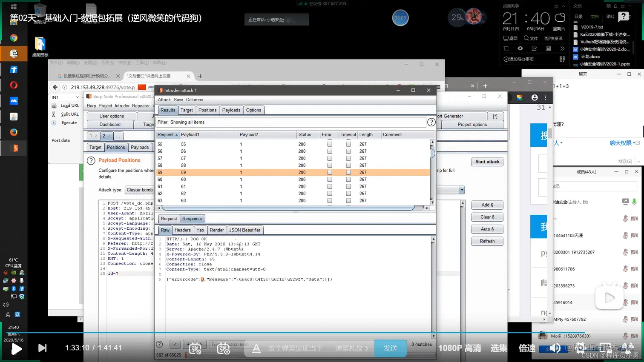Open the Opera icon in left taskbar
Viewport: 644px width, 362px height.
[x=14, y=85]
